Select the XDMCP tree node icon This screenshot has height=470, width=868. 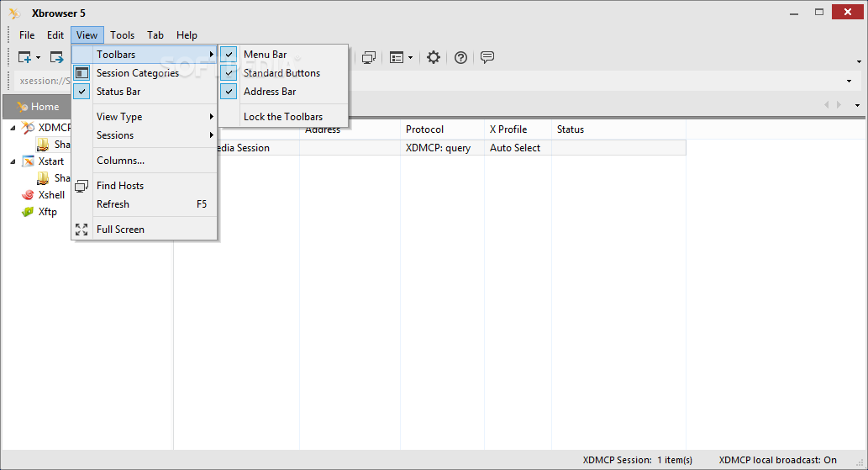28,128
